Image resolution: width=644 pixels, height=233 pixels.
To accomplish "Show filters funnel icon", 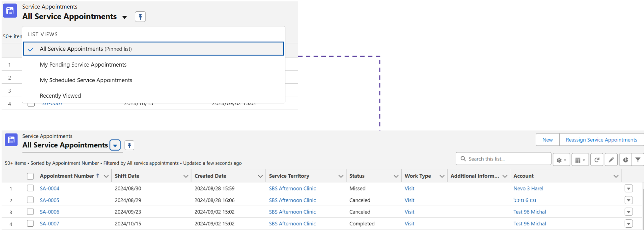I will [638, 160].
